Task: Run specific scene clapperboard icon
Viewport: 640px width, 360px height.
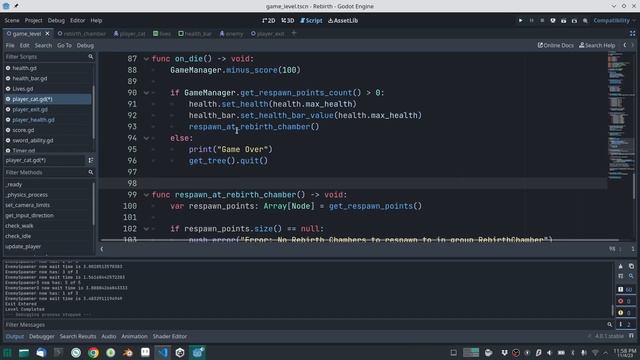Action: (x=574, y=20)
